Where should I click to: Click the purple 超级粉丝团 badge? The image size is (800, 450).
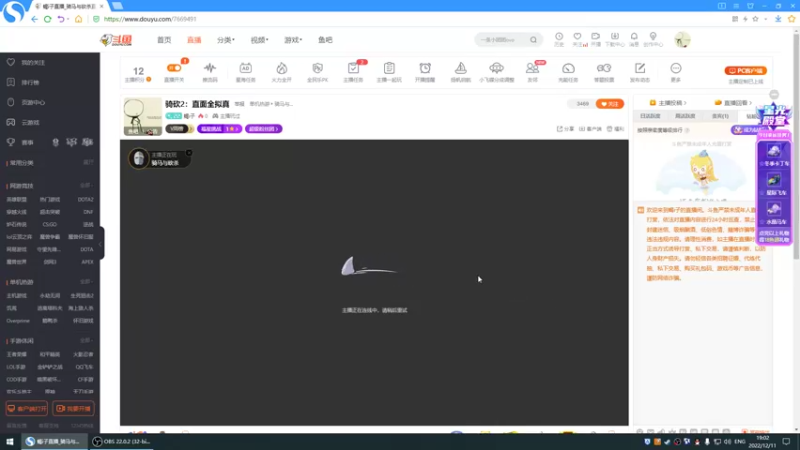263,129
